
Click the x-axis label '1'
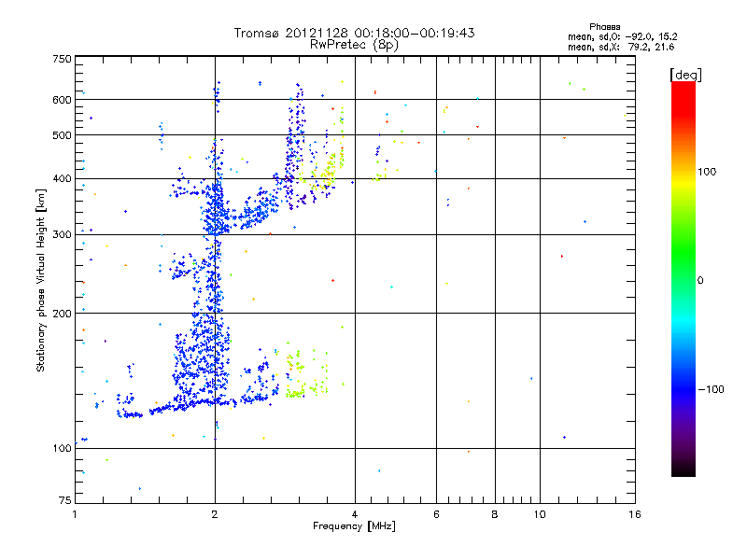(x=75, y=514)
